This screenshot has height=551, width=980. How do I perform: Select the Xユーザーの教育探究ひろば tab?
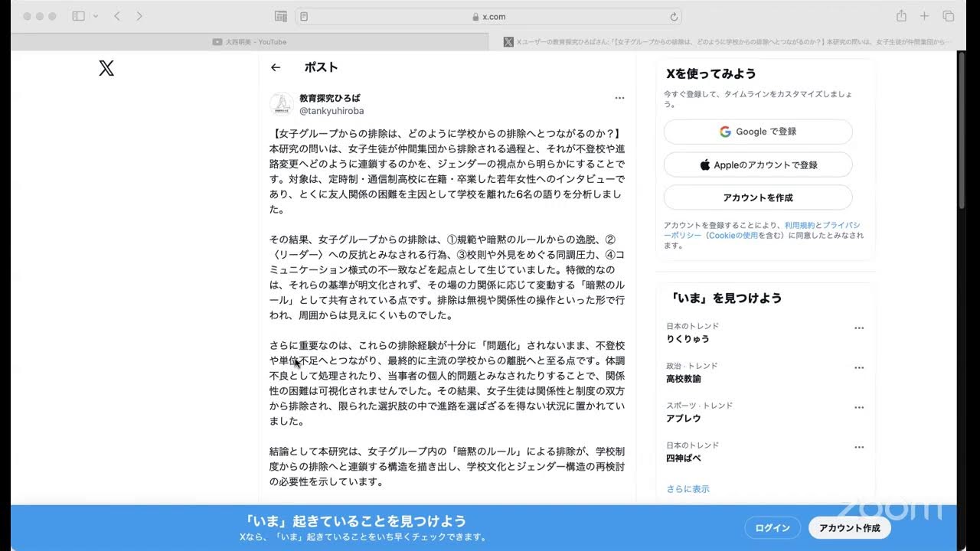[727, 42]
